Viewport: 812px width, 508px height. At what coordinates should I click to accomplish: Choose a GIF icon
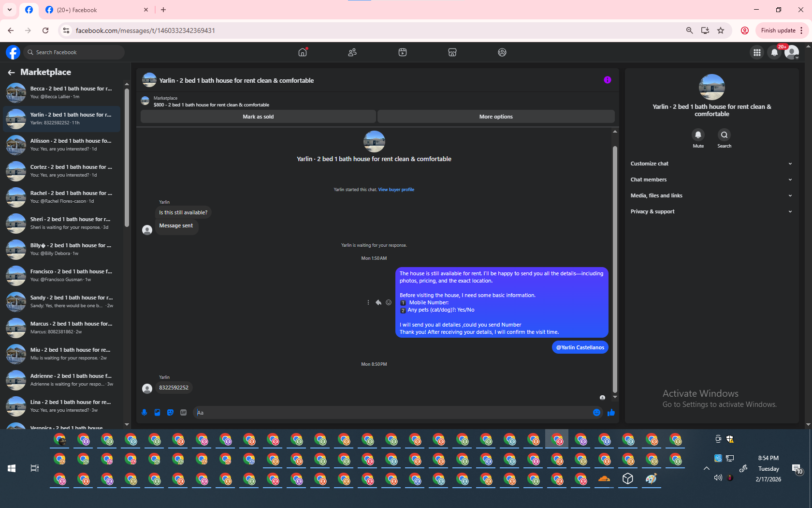(183, 412)
